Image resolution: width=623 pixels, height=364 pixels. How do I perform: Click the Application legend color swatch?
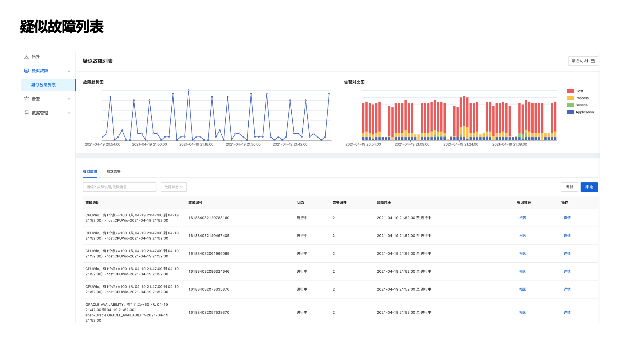pos(570,112)
